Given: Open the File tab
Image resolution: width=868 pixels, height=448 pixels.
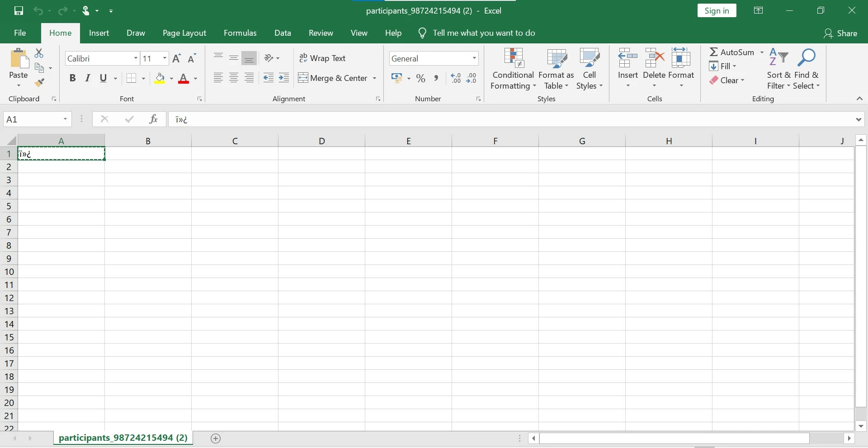Looking at the screenshot, I should click(20, 33).
